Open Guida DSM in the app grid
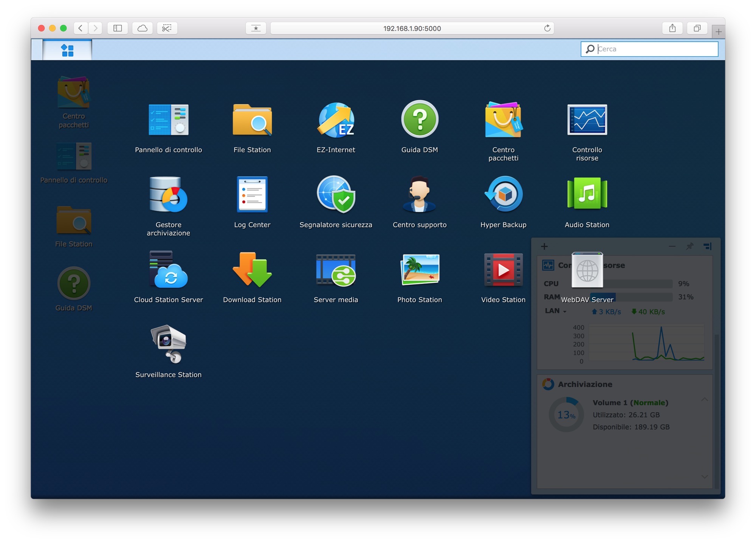 420,120
